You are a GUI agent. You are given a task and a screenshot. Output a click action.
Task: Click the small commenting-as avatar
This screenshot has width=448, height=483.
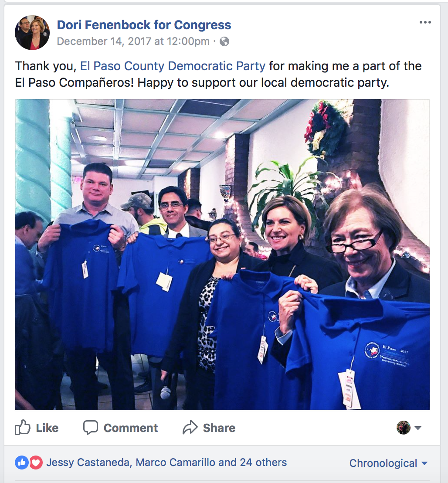coord(404,428)
